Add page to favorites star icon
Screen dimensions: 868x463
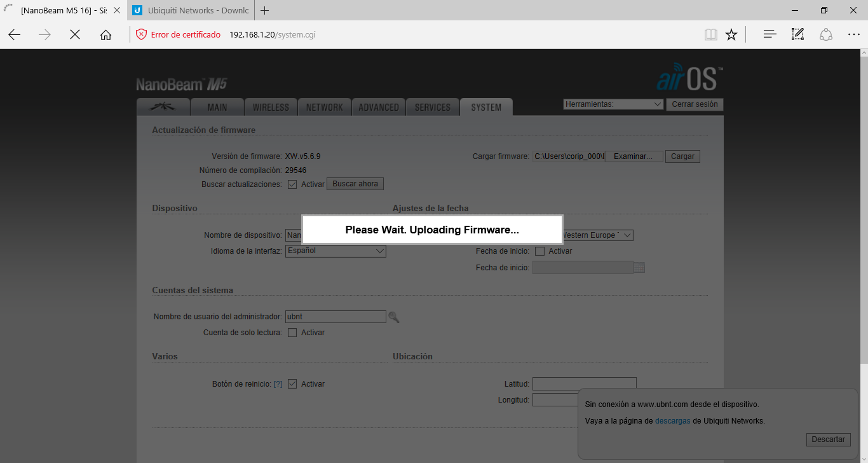click(x=731, y=35)
